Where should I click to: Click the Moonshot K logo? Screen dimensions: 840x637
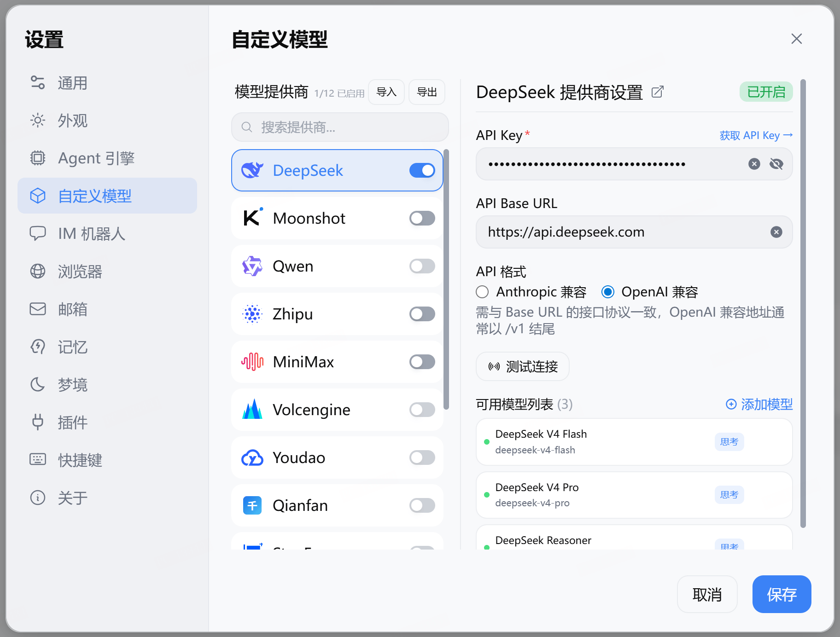252,218
